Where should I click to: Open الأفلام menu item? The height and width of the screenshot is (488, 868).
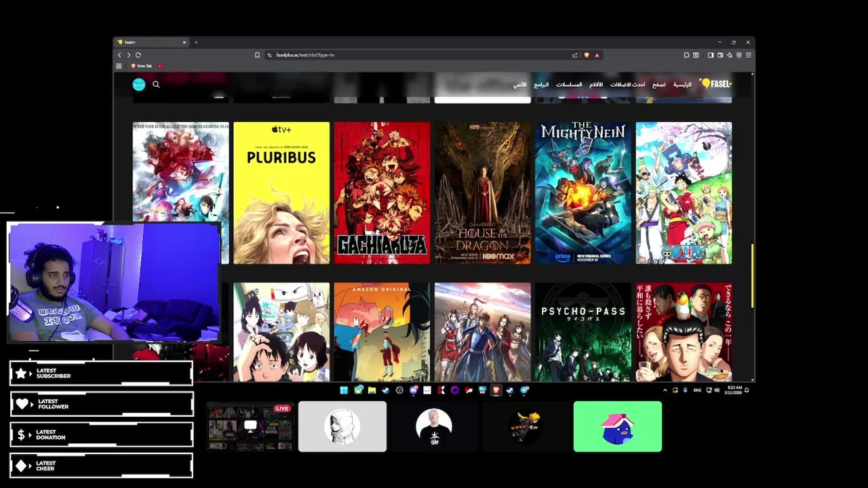[x=596, y=85]
